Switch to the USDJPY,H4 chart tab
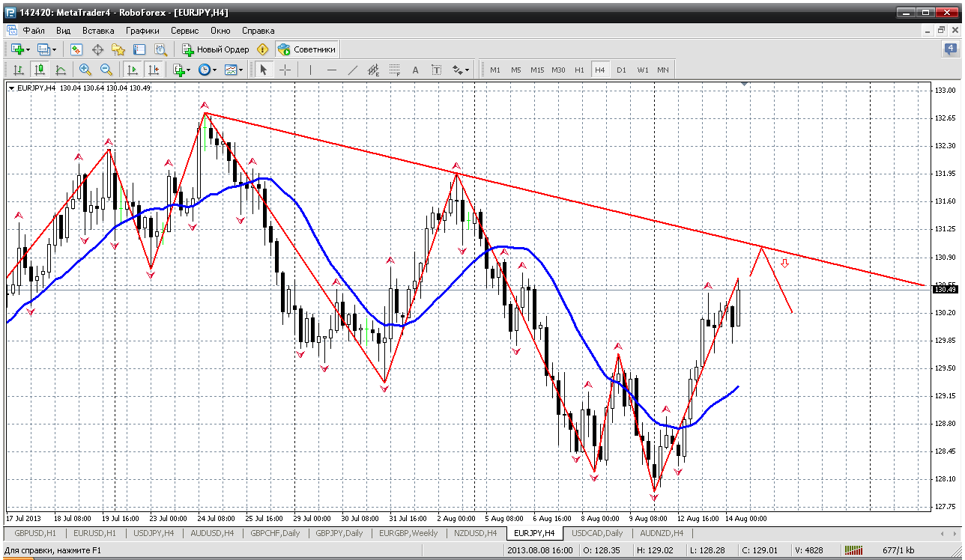Screen dimensions: 965x560 pos(153,533)
